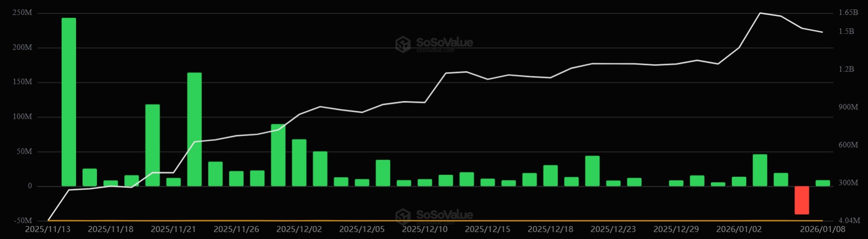The height and width of the screenshot is (239, 868).
Task: Click the top SoSoValue watermark text
Action: 444,43
